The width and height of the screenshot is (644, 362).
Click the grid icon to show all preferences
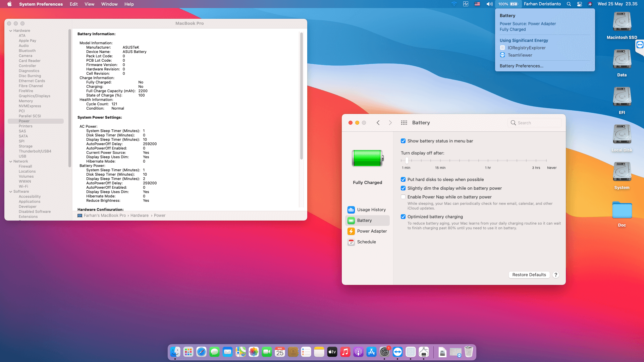pyautogui.click(x=404, y=123)
